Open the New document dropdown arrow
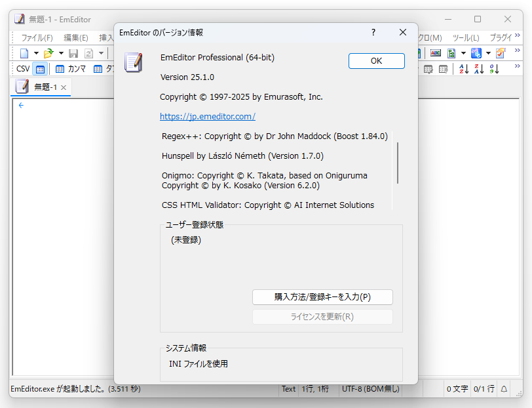The image size is (532, 408). point(36,52)
